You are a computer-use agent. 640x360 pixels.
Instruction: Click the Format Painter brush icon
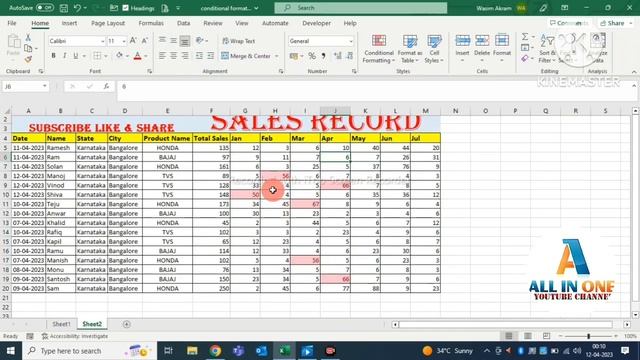click(x=28, y=59)
